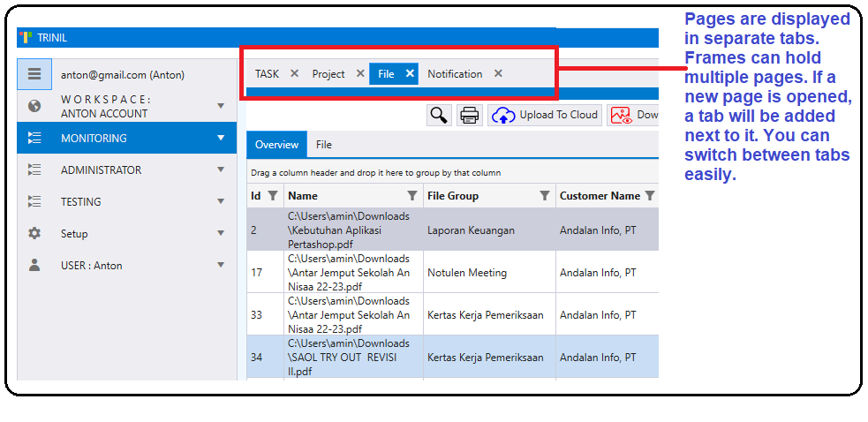
Task: Close the TASK tab
Action: (x=295, y=74)
